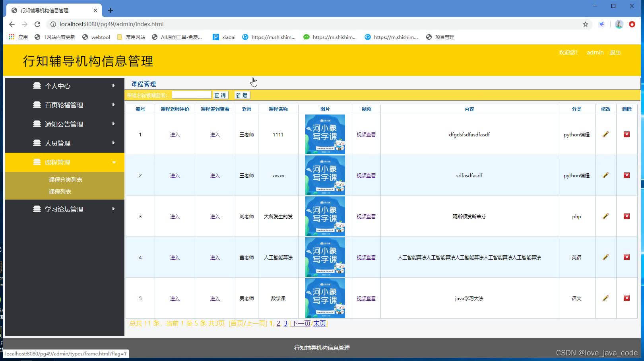Open the 应用 apps grid shortcut

pyautogui.click(x=18, y=37)
